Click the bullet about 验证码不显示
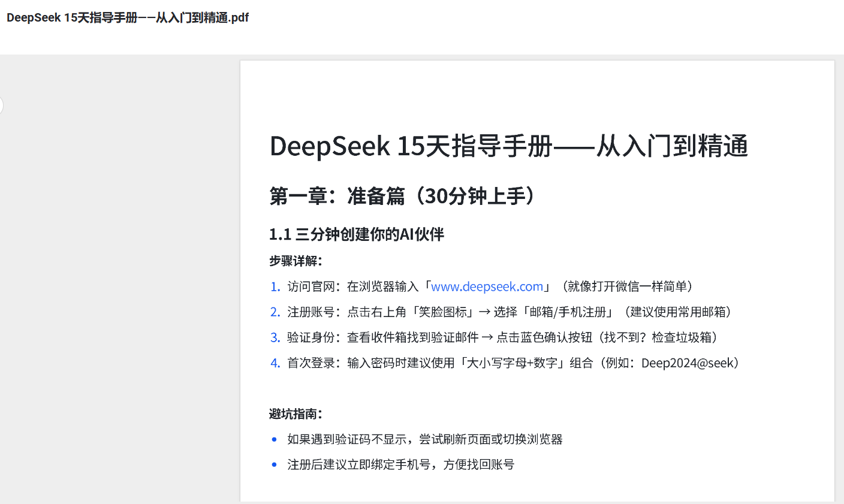Image resolution: width=844 pixels, height=504 pixels. coord(424,439)
